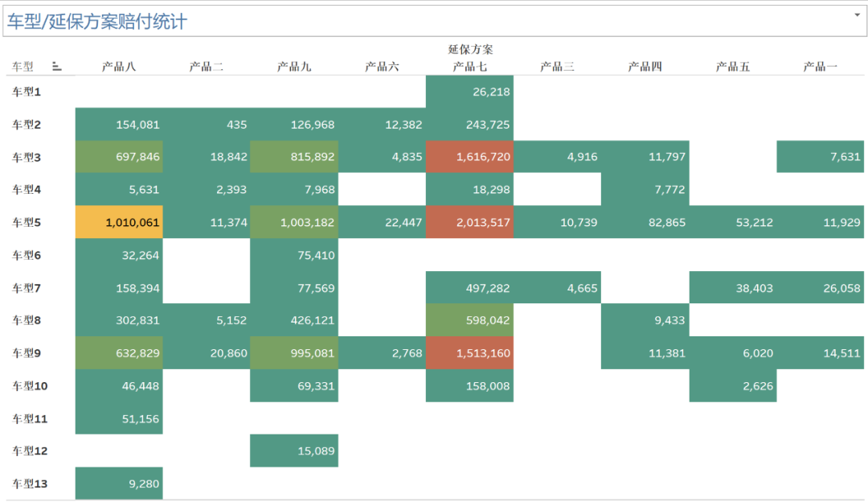Click the sort icon beside 车型 header
This screenshot has width=868, height=502.
(x=57, y=67)
